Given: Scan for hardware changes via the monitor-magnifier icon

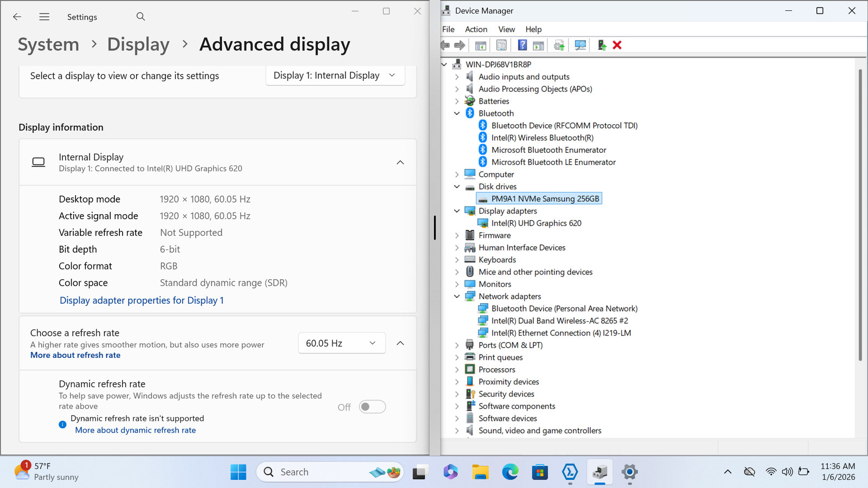Looking at the screenshot, I should pos(580,45).
